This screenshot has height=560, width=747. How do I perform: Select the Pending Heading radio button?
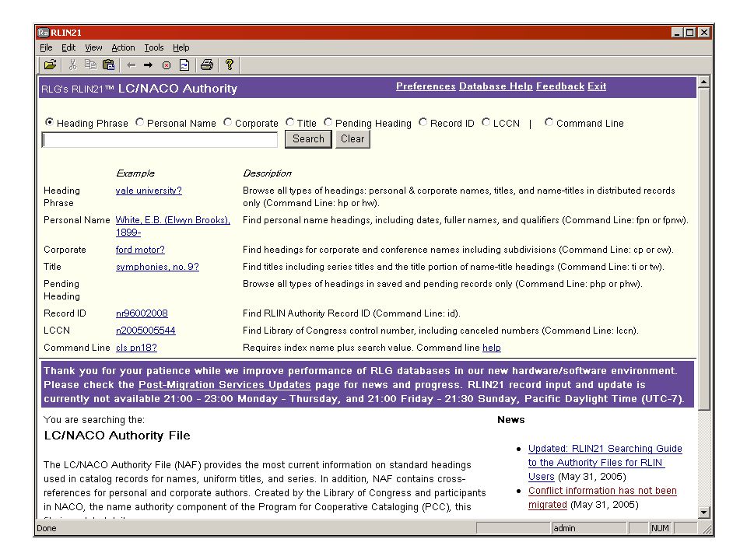pos(328,122)
